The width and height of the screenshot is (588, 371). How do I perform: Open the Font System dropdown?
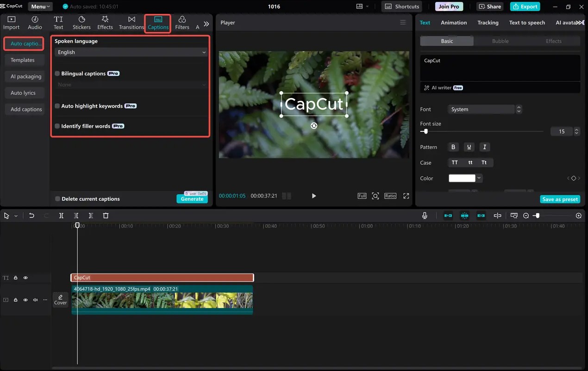coord(481,109)
